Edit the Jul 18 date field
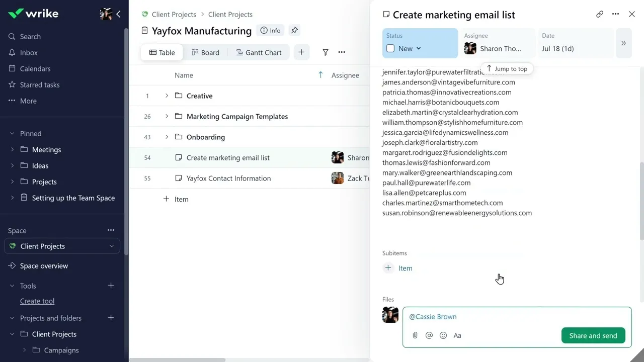 pyautogui.click(x=576, y=43)
